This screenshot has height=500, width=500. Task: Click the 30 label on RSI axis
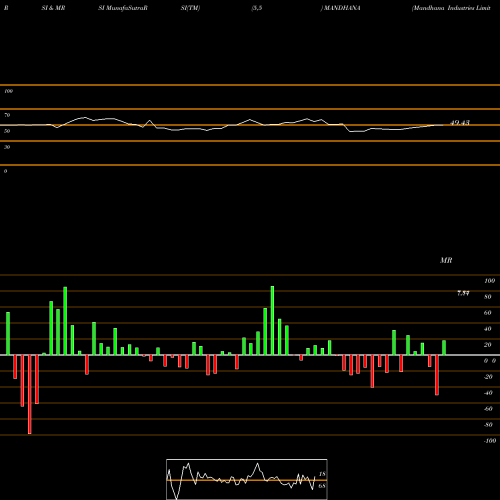(7, 147)
